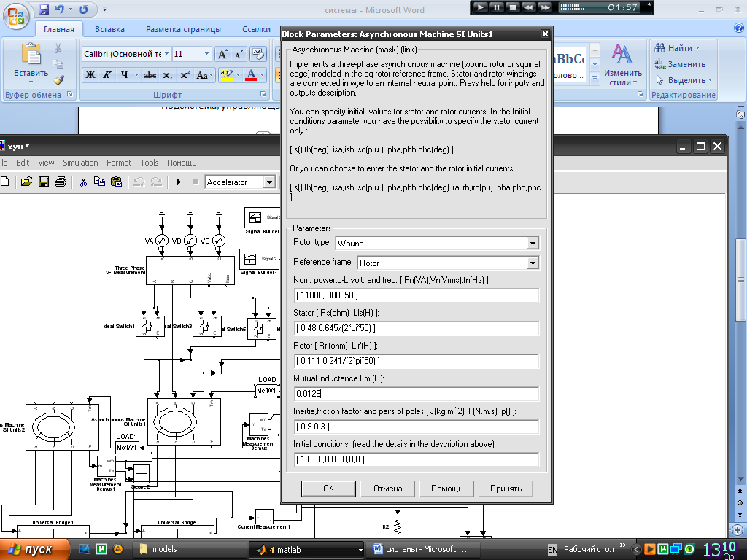
Task: Clear formatting in Word ribbon
Action: (258, 54)
